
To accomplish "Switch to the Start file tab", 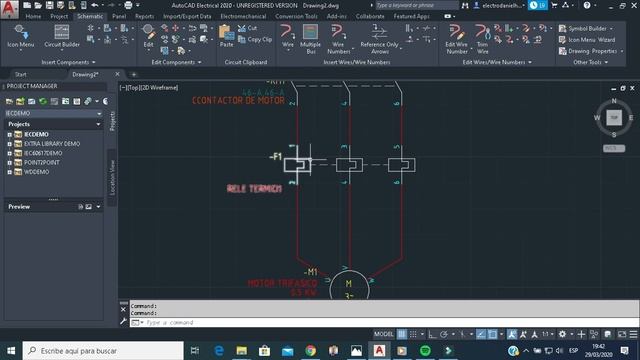I will pos(20,74).
